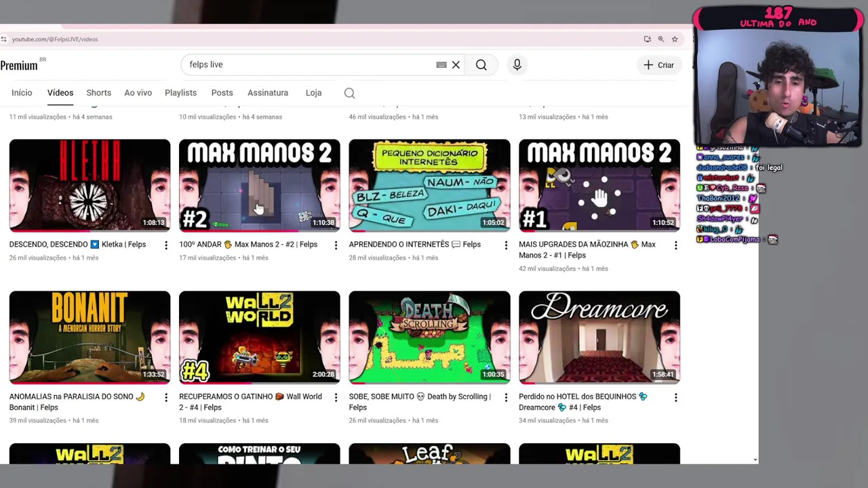Click the Leaf thumbnail in the bottom row

pos(429,454)
